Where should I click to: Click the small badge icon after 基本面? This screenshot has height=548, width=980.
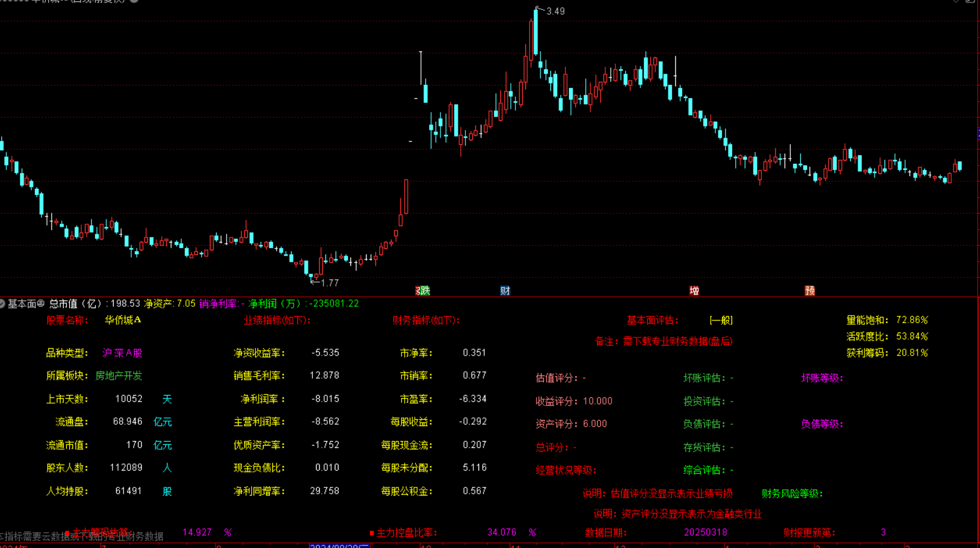tap(41, 304)
